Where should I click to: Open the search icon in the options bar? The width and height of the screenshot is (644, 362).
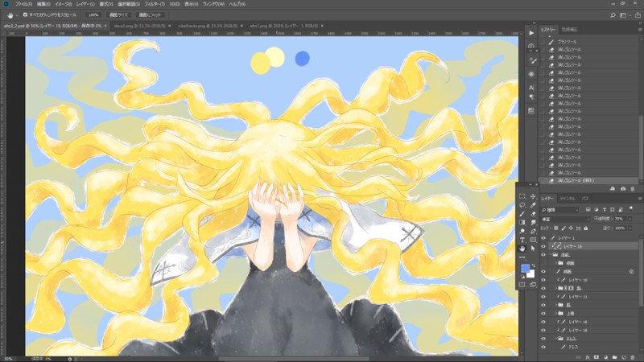point(613,15)
